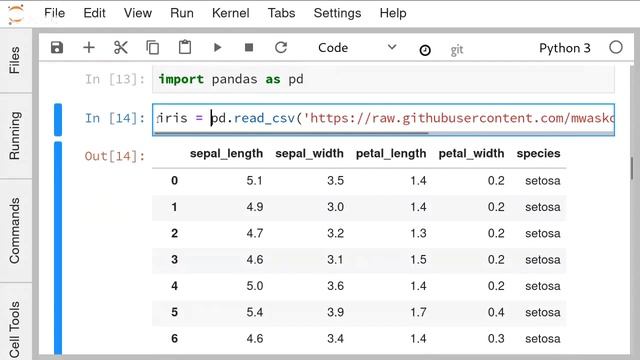Click the petal_length column header
640x360 pixels.
click(x=391, y=154)
